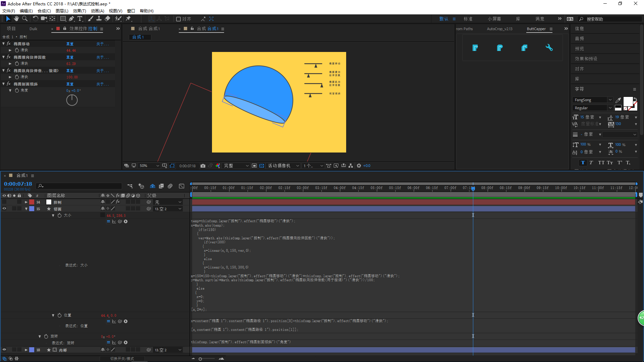Click the ButtCapper wrench settings icon
Image resolution: width=644 pixels, height=362 pixels.
(x=549, y=48)
